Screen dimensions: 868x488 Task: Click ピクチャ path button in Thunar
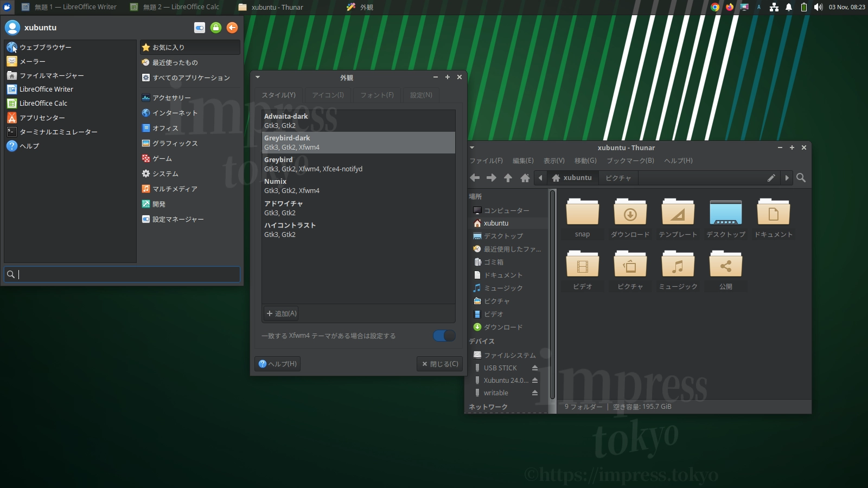pos(618,178)
